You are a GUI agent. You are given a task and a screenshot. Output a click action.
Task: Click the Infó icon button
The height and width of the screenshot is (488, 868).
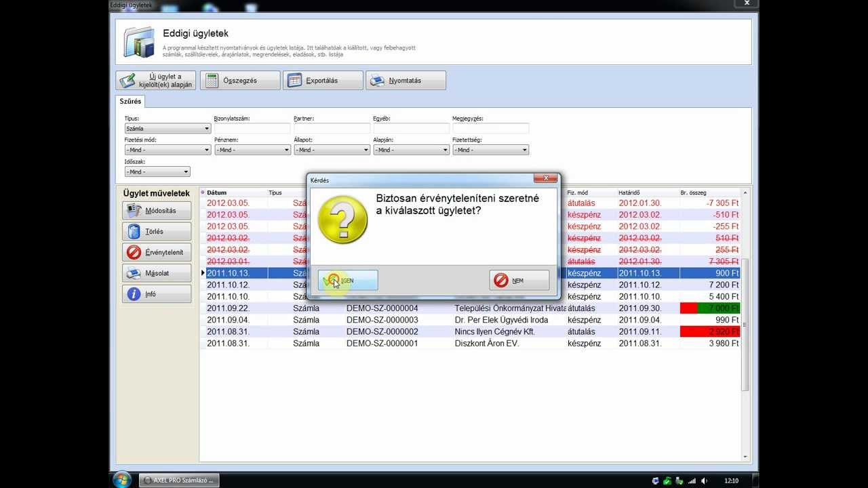(157, 294)
